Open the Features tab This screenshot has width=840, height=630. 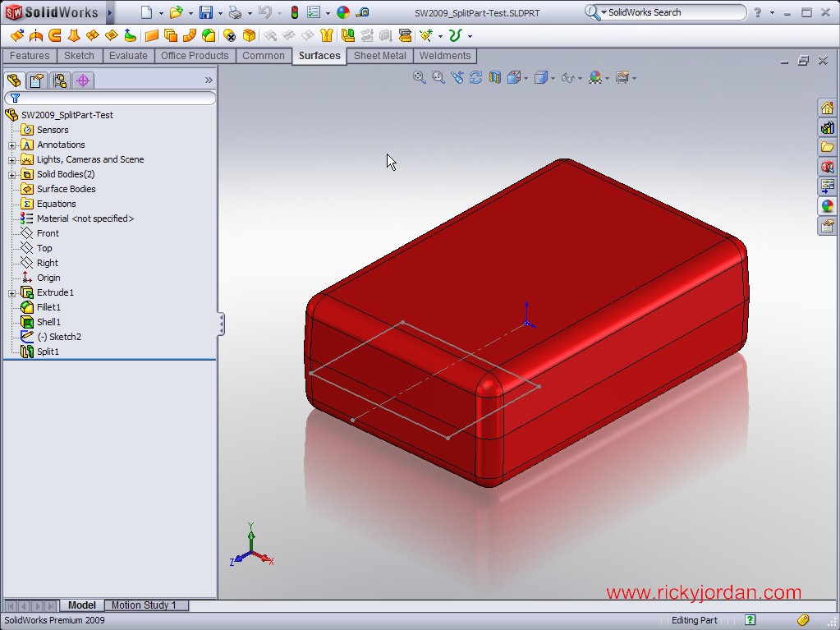click(x=30, y=56)
